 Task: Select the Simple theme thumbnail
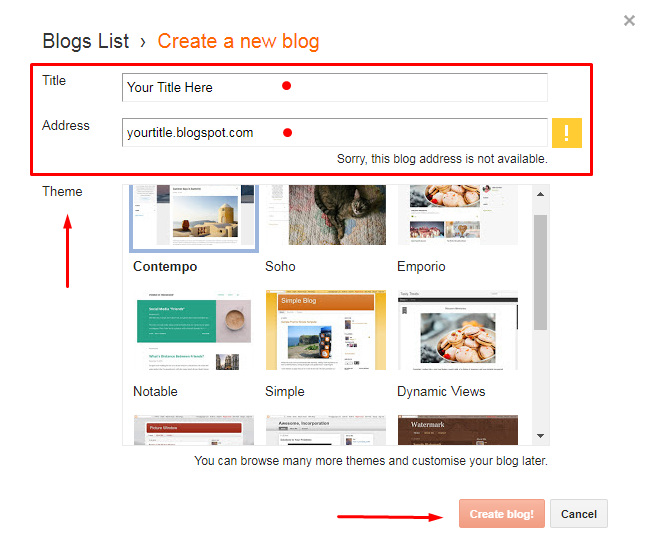point(326,330)
